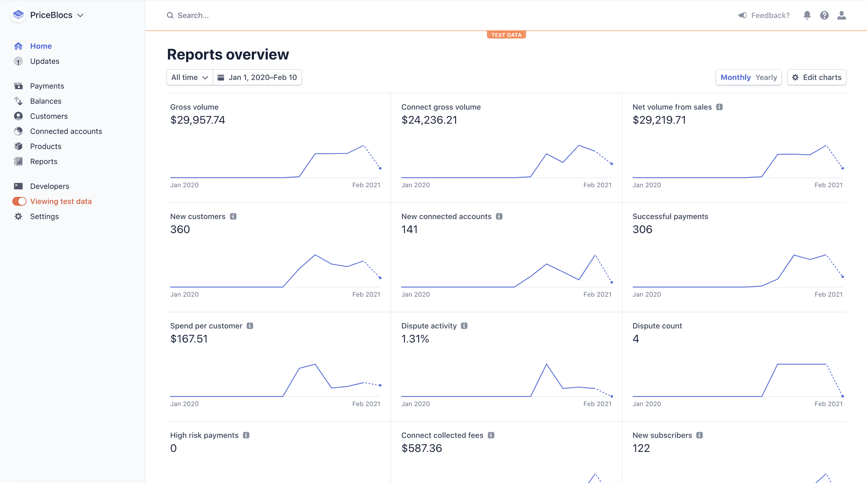
Task: Open the Updates menu item
Action: pyautogui.click(x=44, y=61)
